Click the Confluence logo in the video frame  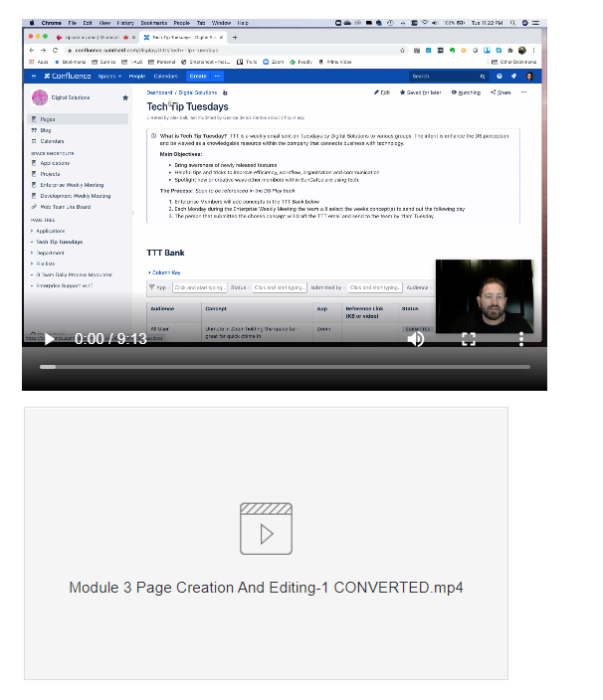point(68,76)
